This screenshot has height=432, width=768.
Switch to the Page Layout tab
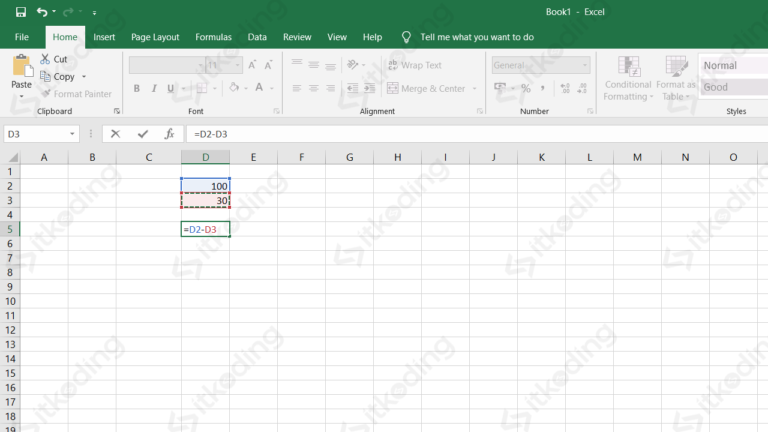[155, 37]
